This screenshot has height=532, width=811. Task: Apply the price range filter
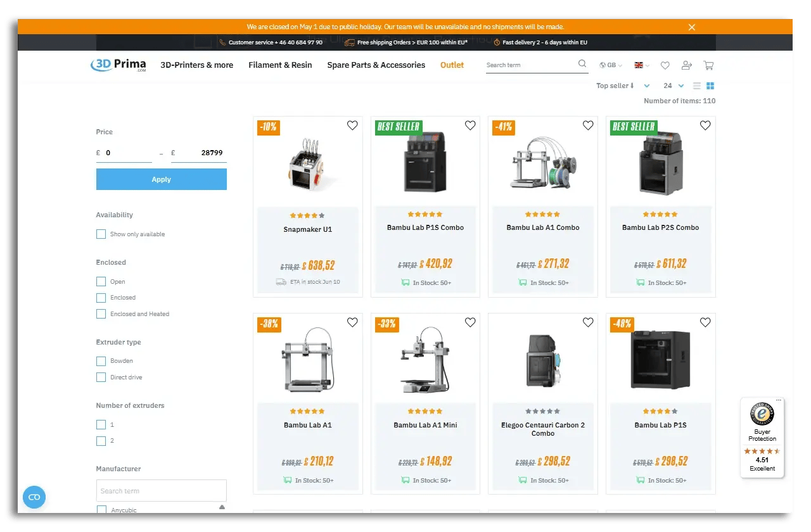click(x=162, y=179)
